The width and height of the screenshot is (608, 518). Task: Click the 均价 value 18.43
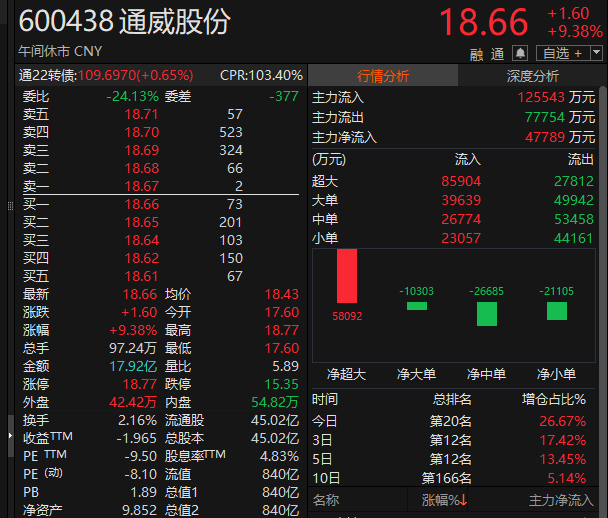[x=282, y=294]
